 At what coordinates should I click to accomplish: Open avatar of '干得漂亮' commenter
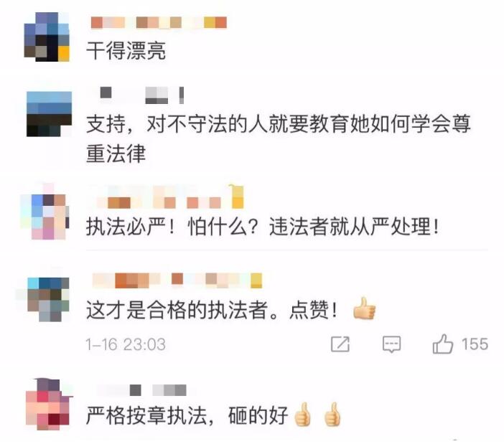47,37
